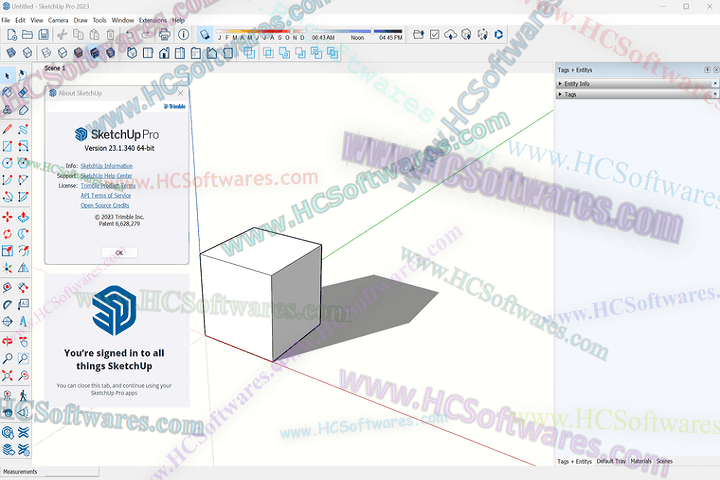
Task: Click the Zoom Extents tool
Action: [x=7, y=375]
